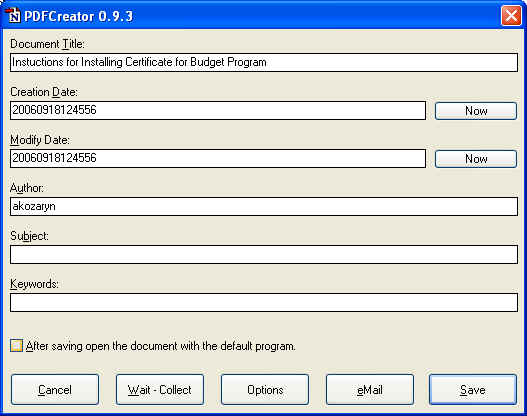
Task: Set Creation Date with its Now button
Action: click(476, 111)
